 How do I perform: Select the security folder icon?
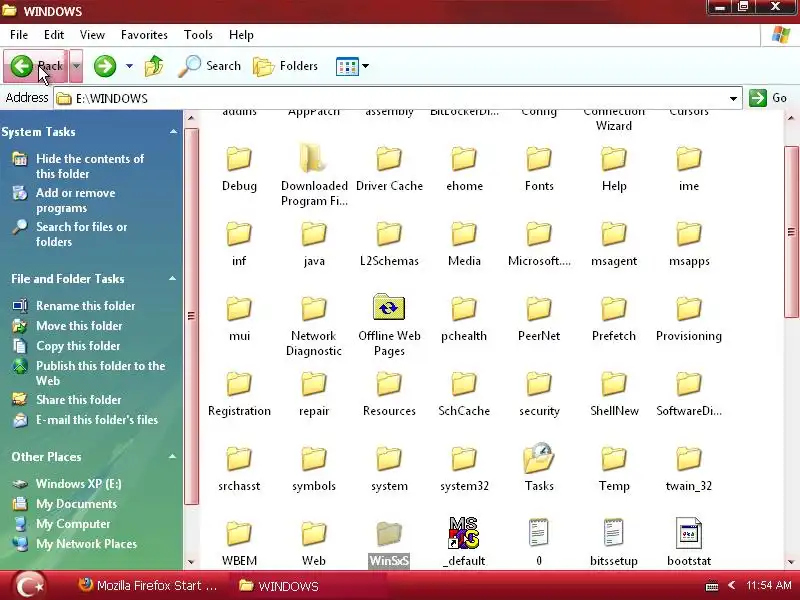(x=539, y=384)
